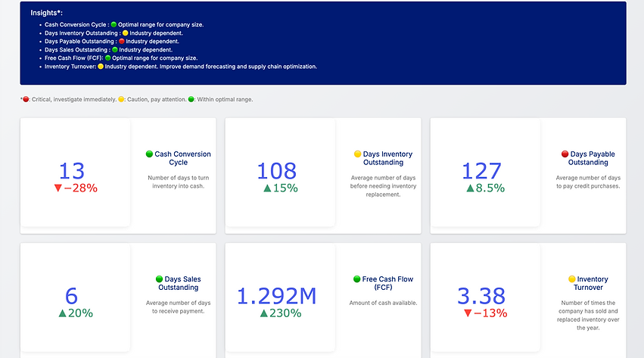Screen dimensions: 644x358
Task: Click the green status dot on Cash Conversion Cycle card
Action: tap(149, 154)
